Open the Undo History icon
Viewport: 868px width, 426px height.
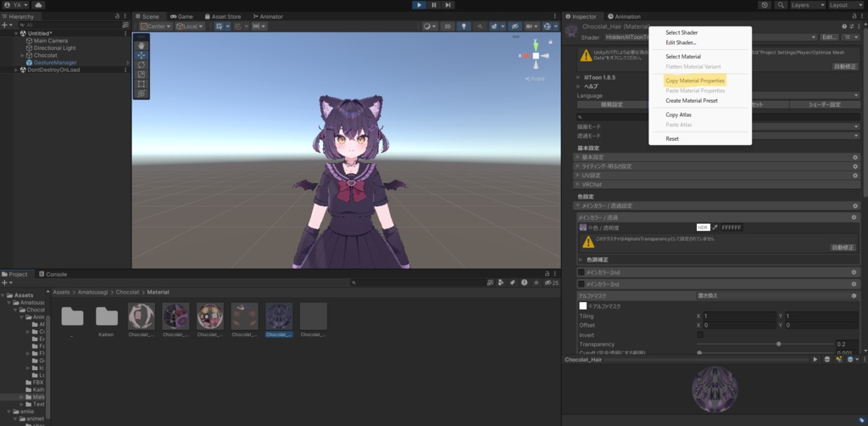tap(765, 5)
